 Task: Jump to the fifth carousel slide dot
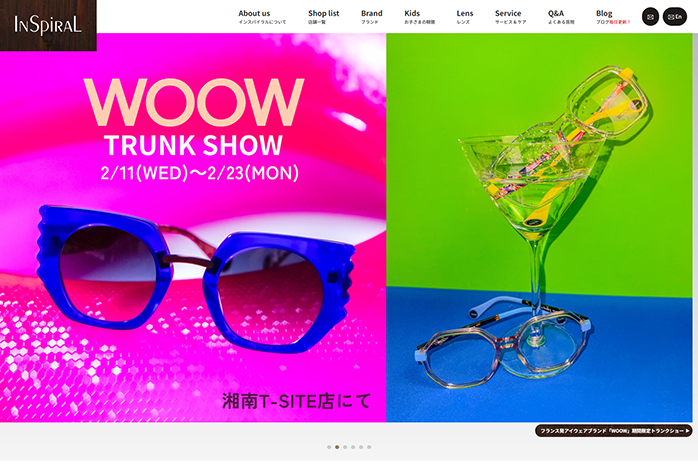pyautogui.click(x=361, y=447)
